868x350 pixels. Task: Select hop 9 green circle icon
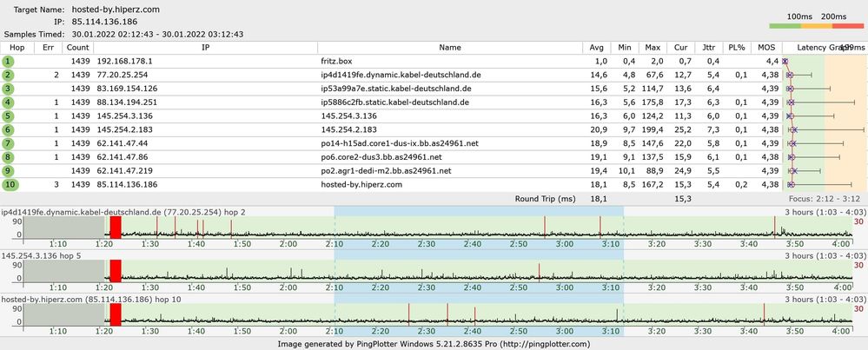pyautogui.click(x=8, y=171)
